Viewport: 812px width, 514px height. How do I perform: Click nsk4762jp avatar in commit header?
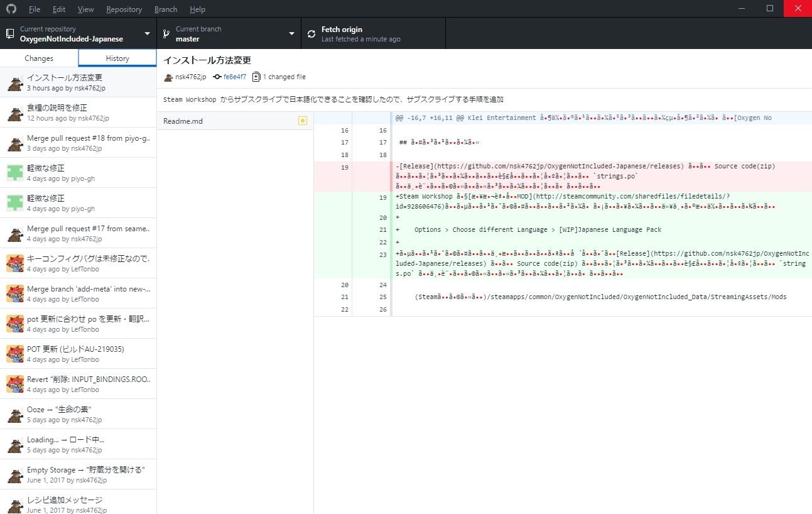pyautogui.click(x=168, y=77)
